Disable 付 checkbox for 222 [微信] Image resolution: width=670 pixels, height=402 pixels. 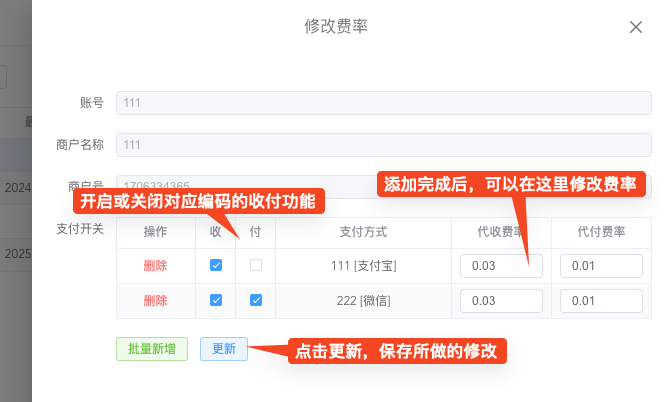256,301
